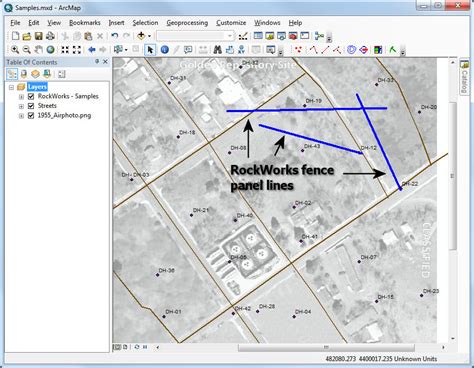Activate the Identify tool
This screenshot has height=368, width=474.
click(x=164, y=50)
